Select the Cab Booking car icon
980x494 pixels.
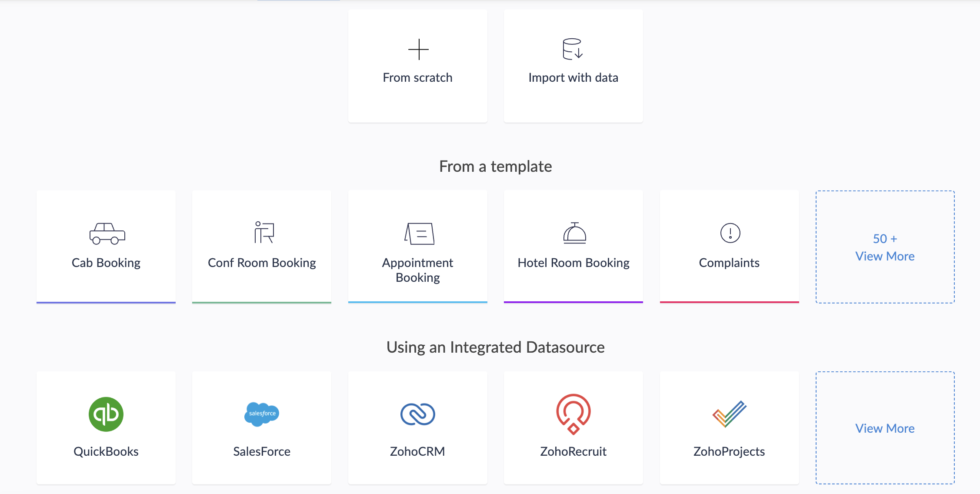tap(107, 234)
